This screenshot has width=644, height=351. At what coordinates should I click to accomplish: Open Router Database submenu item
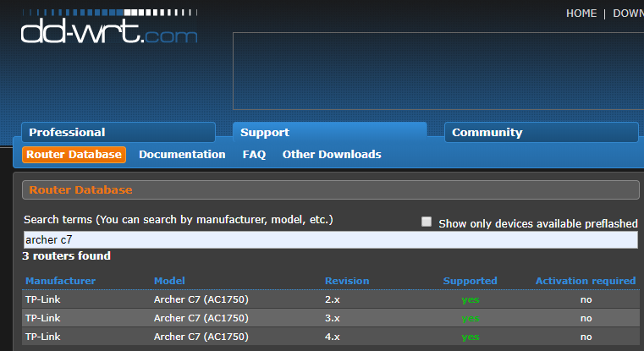pos(74,155)
